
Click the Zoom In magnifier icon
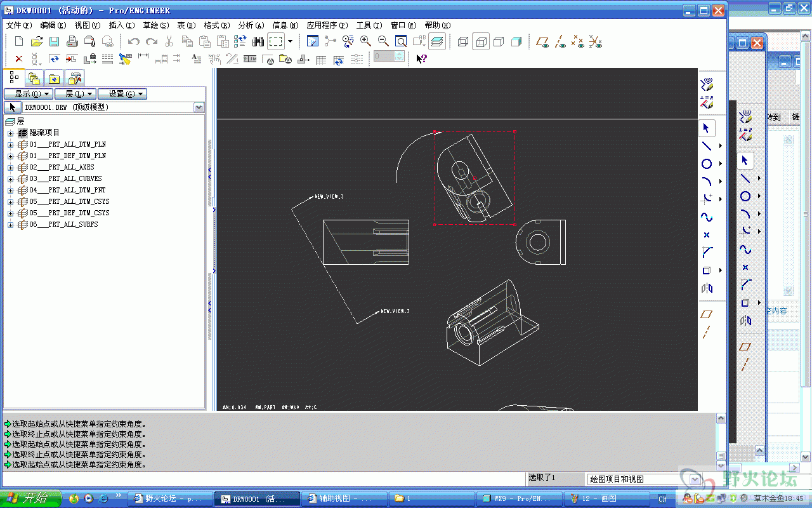point(366,41)
